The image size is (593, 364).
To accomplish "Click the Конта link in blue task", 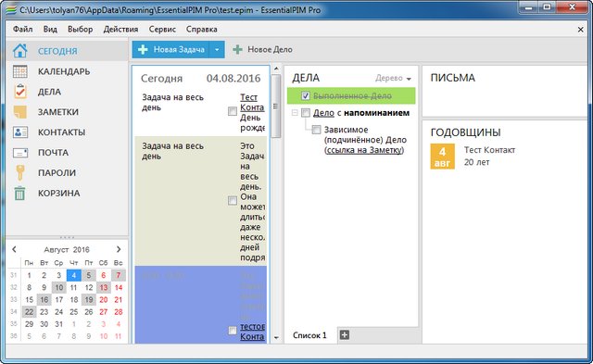I will pos(252,336).
